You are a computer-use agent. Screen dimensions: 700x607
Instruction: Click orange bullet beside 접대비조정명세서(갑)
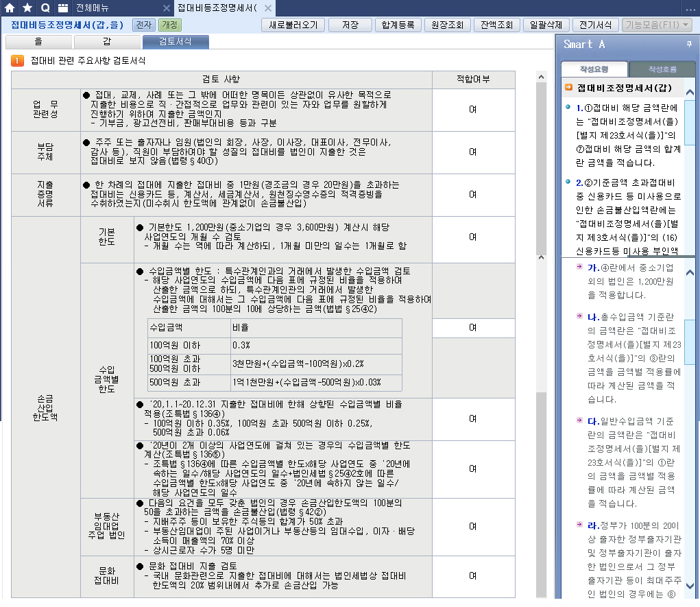[568, 87]
